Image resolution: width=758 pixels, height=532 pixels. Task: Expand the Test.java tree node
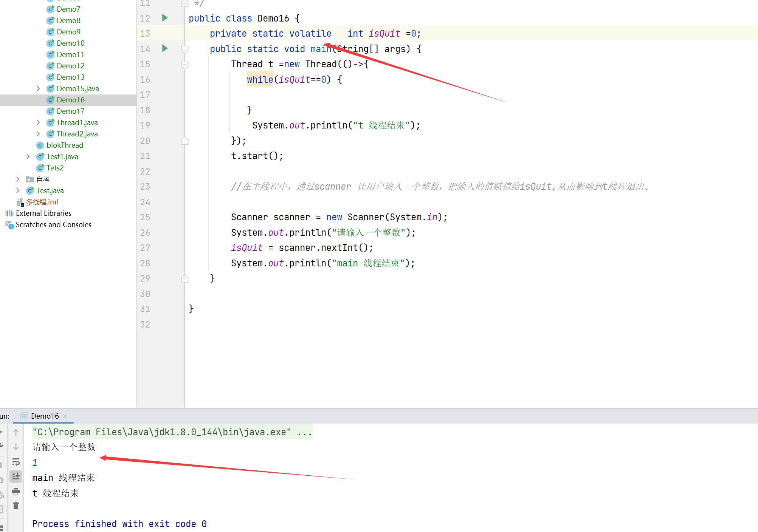pos(18,190)
